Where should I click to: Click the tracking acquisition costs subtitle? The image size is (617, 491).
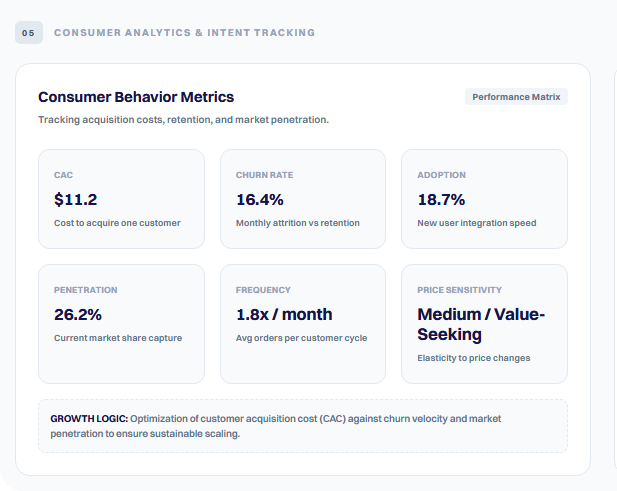(x=183, y=120)
